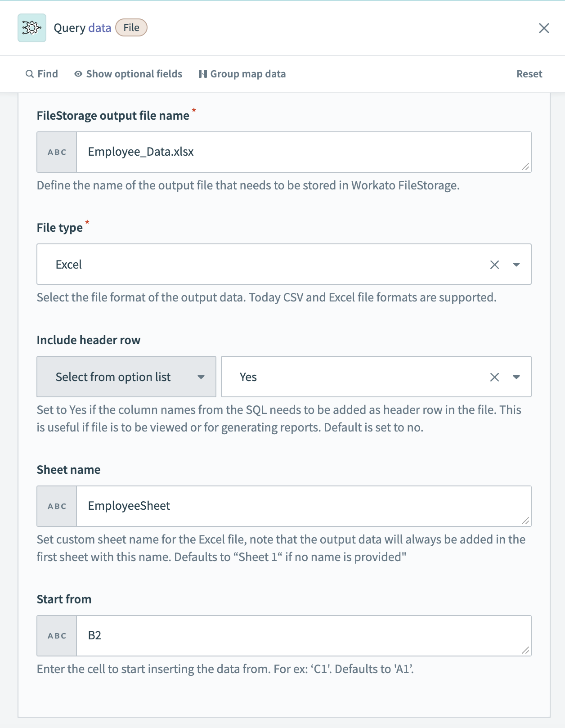Select the data link in Query data title

pyautogui.click(x=100, y=27)
